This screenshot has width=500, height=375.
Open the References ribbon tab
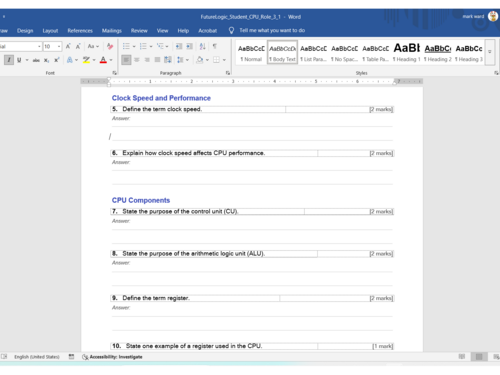80,31
